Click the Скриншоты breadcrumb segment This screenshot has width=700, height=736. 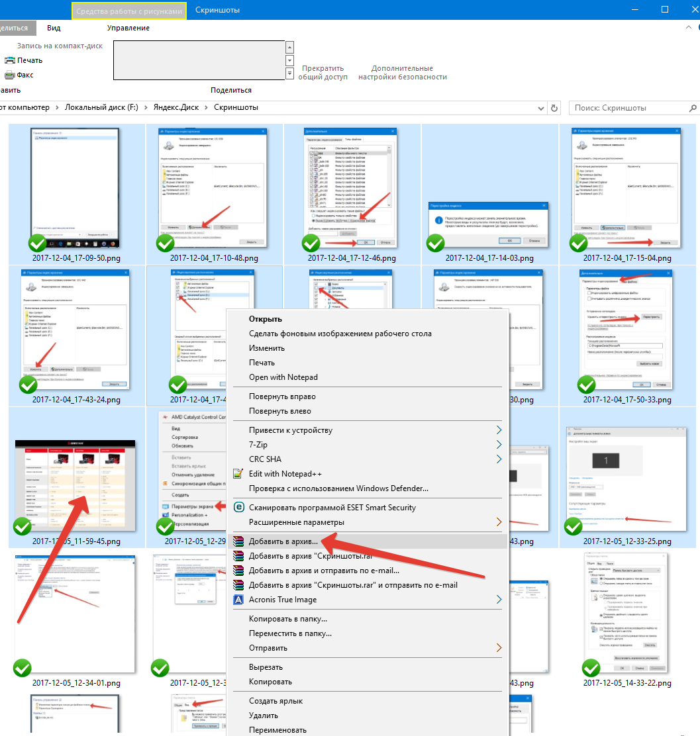(x=236, y=107)
